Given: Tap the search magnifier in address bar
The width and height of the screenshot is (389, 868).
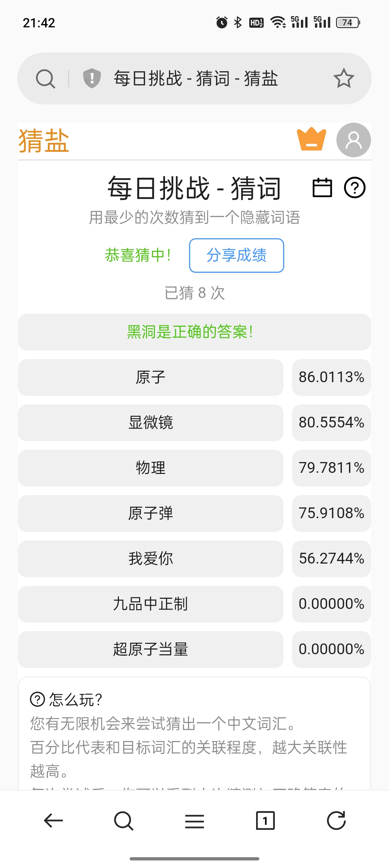Looking at the screenshot, I should tap(45, 79).
